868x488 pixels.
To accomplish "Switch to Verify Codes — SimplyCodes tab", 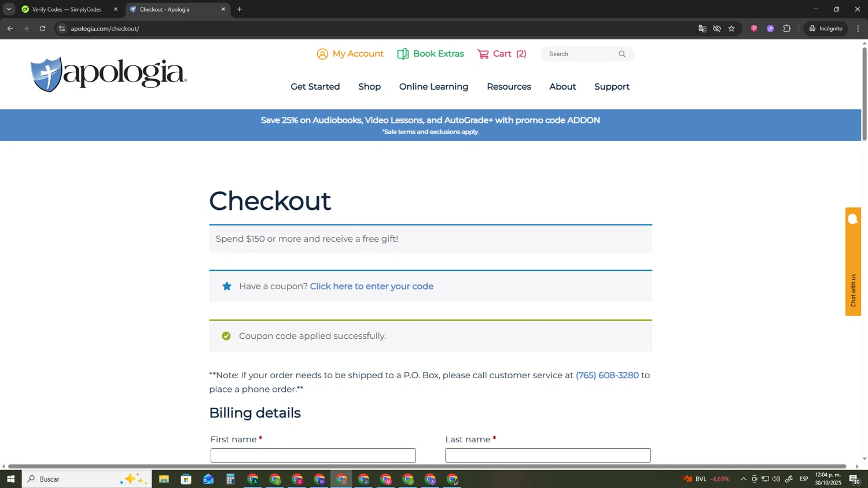I will click(67, 9).
